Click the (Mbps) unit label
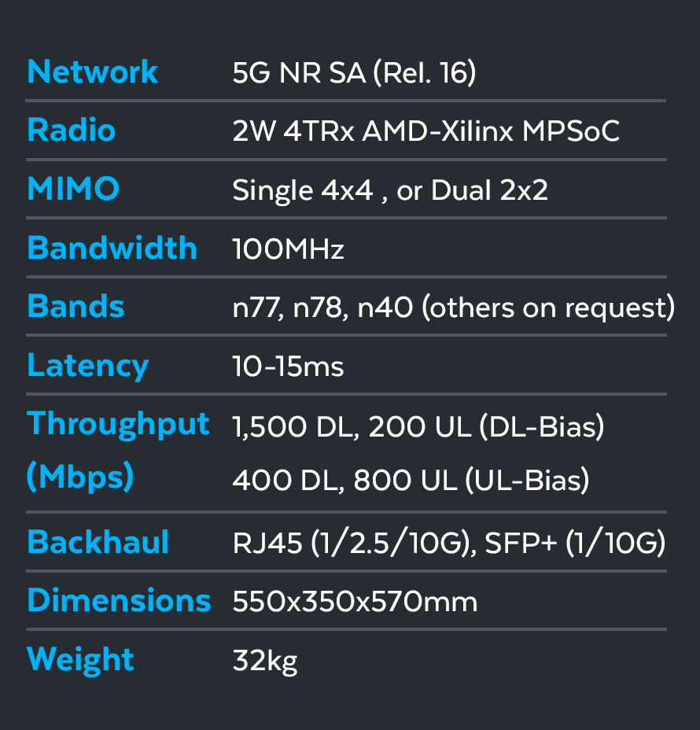Screen dimensions: 700x730 (80, 477)
